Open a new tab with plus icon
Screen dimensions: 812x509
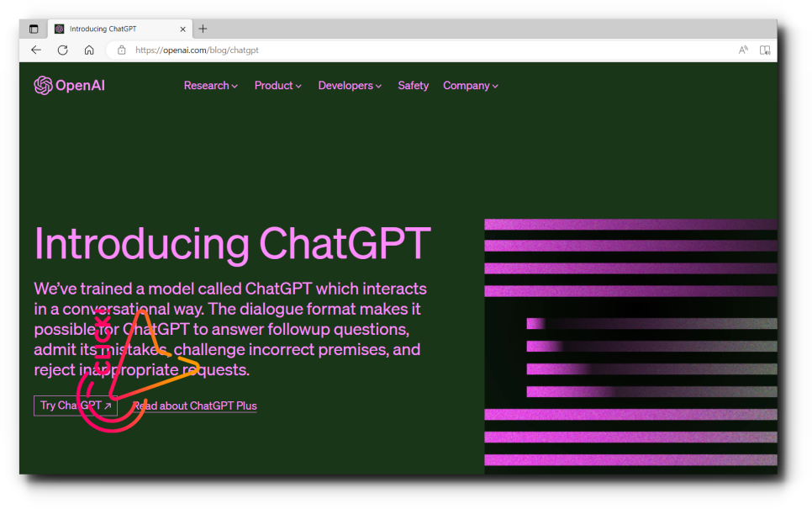[203, 29]
